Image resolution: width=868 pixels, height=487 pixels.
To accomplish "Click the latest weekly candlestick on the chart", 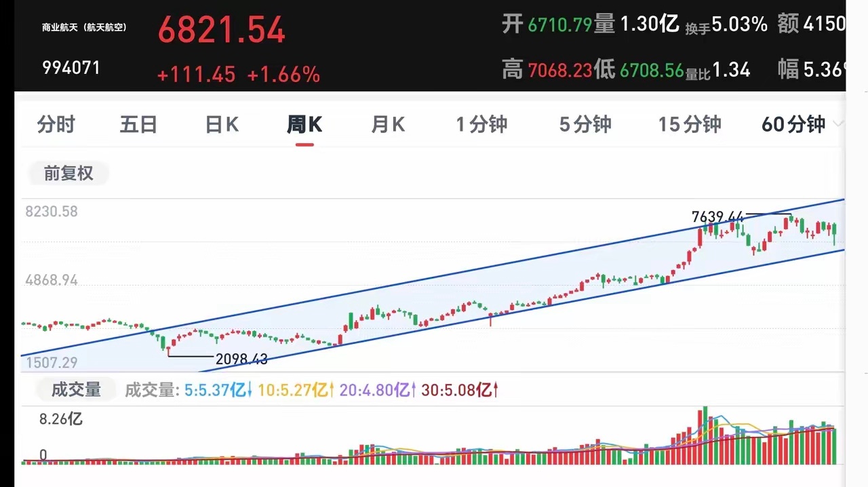I will [835, 235].
